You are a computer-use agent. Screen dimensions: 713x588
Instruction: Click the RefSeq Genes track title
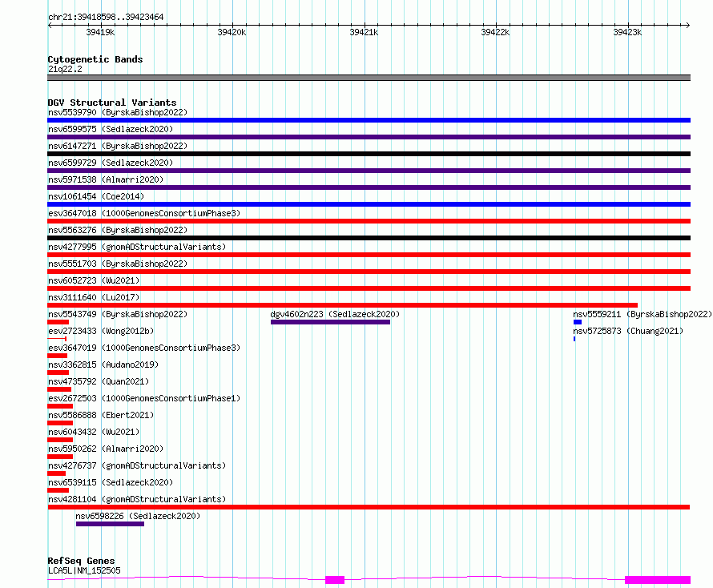coord(81,561)
